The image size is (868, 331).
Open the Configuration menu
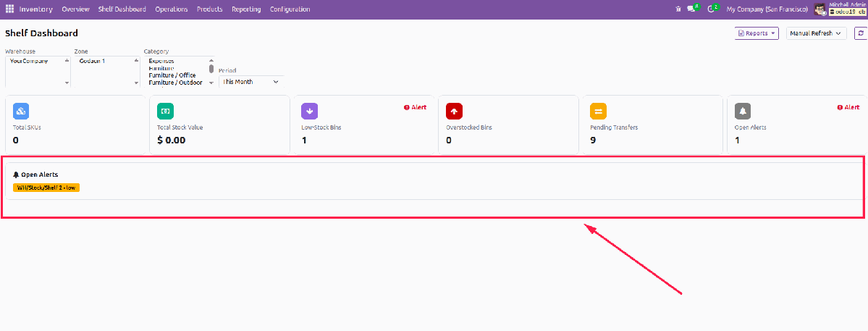pyautogui.click(x=290, y=9)
